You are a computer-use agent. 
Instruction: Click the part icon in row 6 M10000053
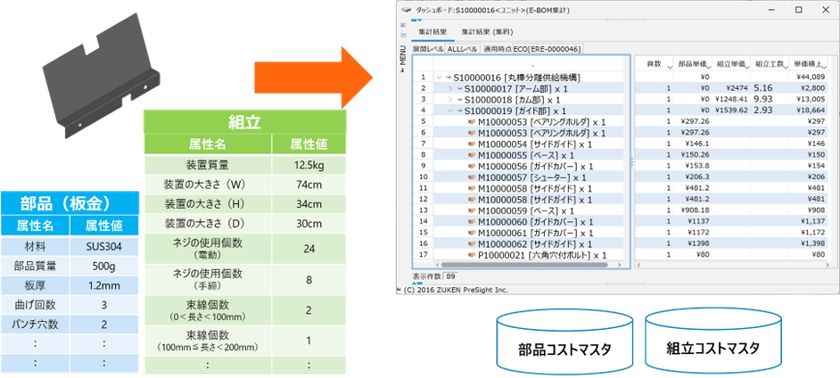pyautogui.click(x=472, y=133)
